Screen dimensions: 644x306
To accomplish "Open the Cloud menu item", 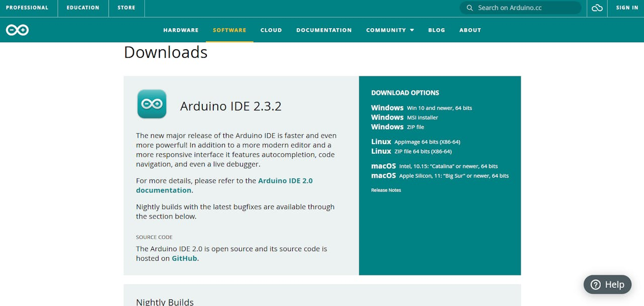I will pos(271,30).
